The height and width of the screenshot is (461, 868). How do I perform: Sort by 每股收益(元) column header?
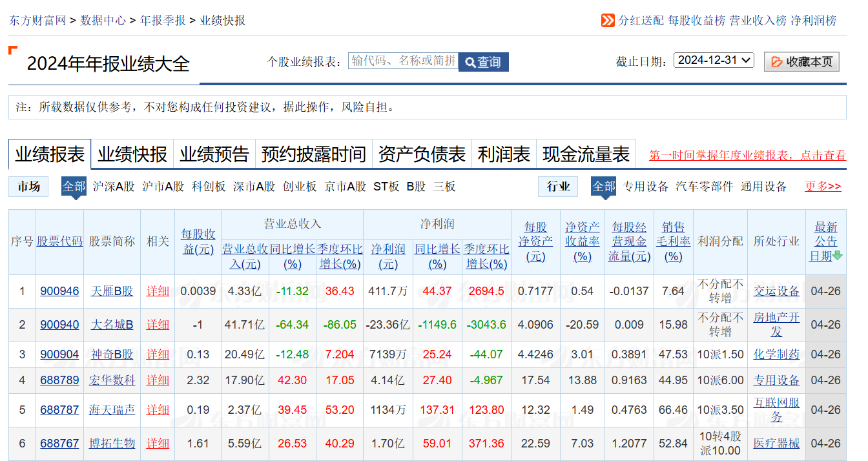198,241
